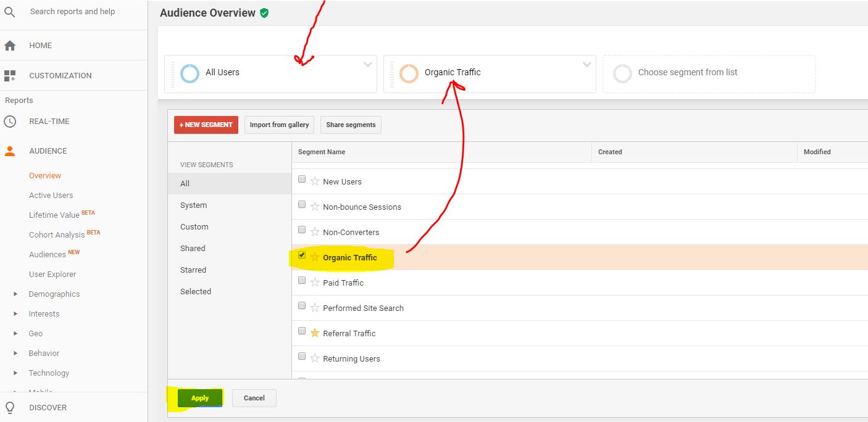Open the HOME section via its house icon
Screen dimensions: 868x422
point(10,45)
